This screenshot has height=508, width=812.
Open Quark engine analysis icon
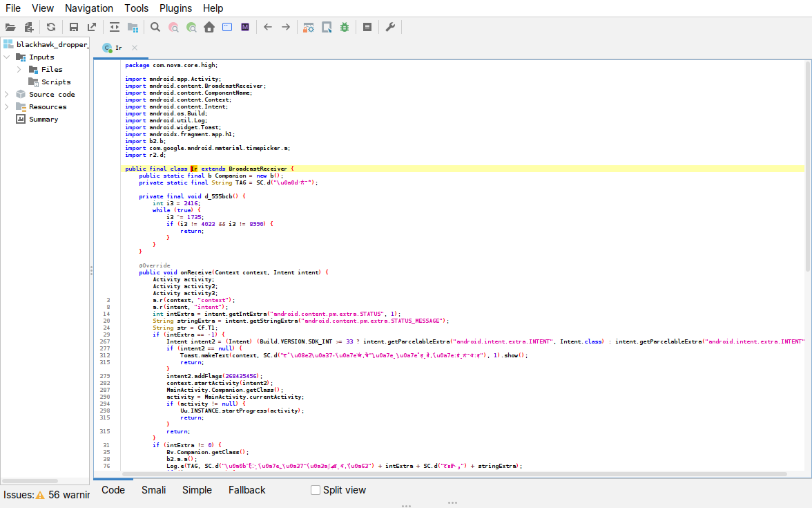pyautogui.click(x=327, y=28)
